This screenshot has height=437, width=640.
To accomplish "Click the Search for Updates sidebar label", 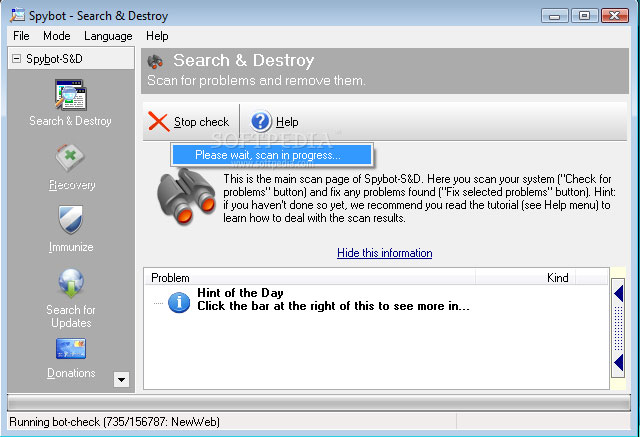I will click(71, 316).
